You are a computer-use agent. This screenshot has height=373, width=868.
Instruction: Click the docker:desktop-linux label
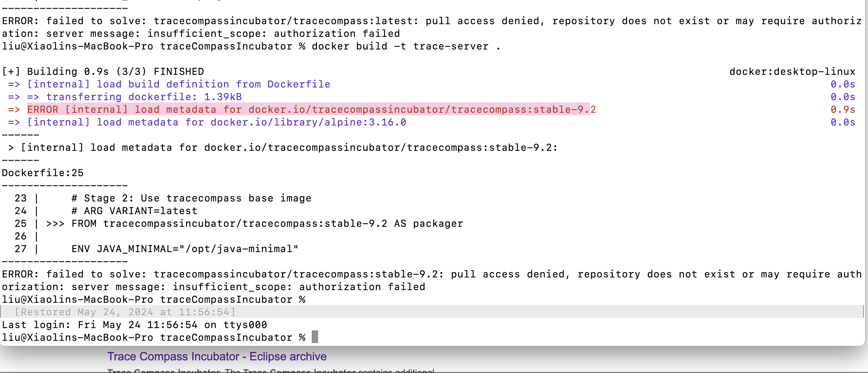click(792, 71)
